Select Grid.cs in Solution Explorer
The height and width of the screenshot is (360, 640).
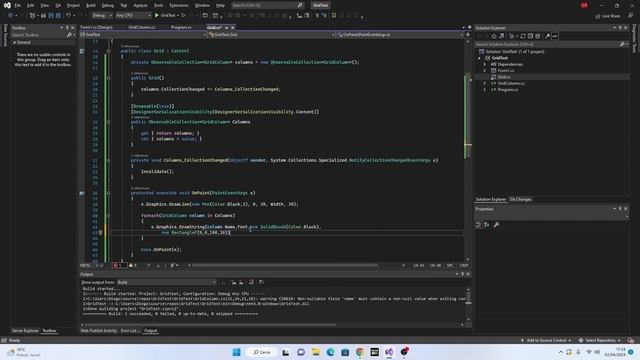(504, 77)
